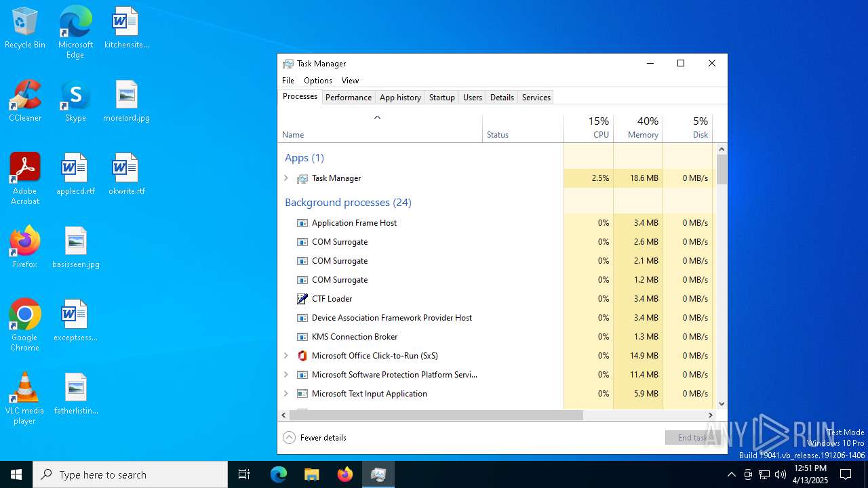Switch to the Details tab
Image resolution: width=868 pixels, height=488 pixels.
coord(502,98)
